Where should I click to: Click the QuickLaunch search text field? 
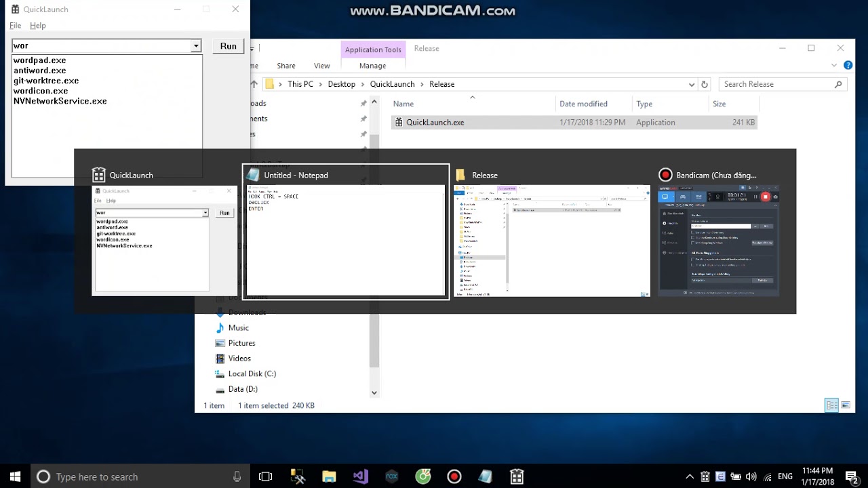point(102,46)
